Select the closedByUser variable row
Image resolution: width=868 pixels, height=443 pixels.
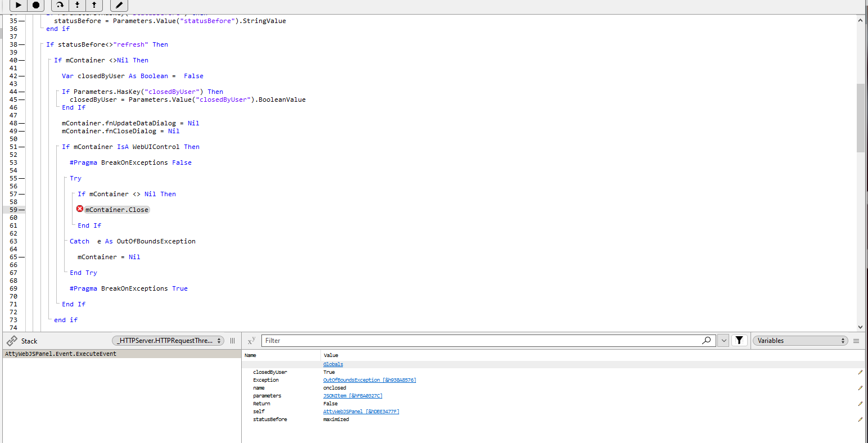coord(553,372)
